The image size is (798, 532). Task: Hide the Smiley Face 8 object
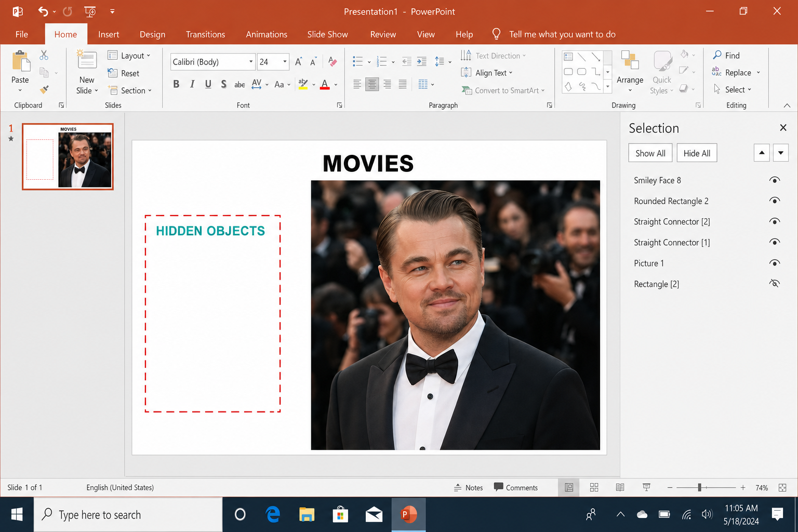tap(774, 180)
